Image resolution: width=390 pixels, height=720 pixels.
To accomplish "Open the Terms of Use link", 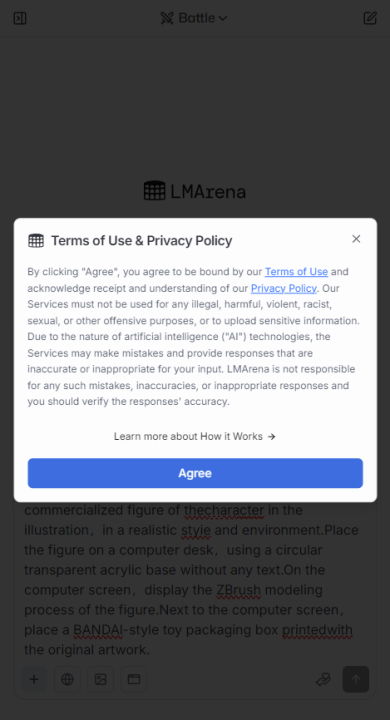I will pos(296,272).
